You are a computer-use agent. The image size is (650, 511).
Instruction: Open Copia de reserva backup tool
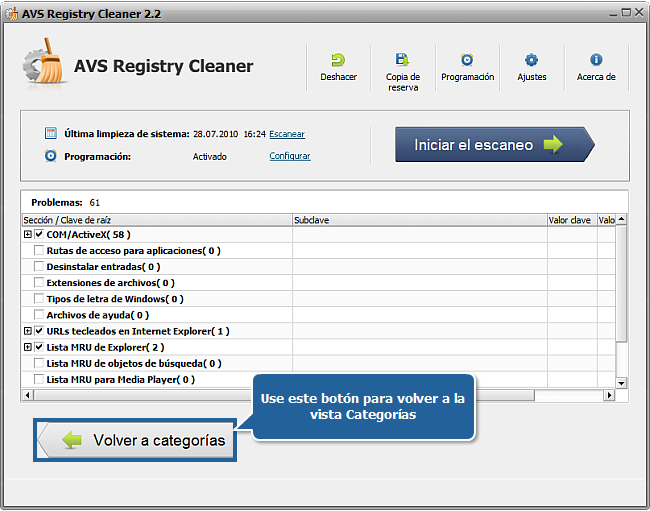[x=402, y=60]
